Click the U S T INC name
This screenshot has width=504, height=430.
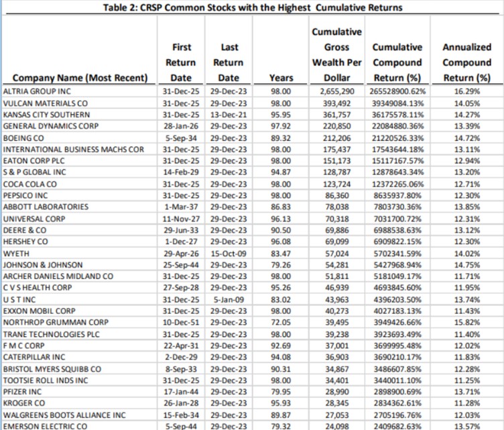[19, 300]
